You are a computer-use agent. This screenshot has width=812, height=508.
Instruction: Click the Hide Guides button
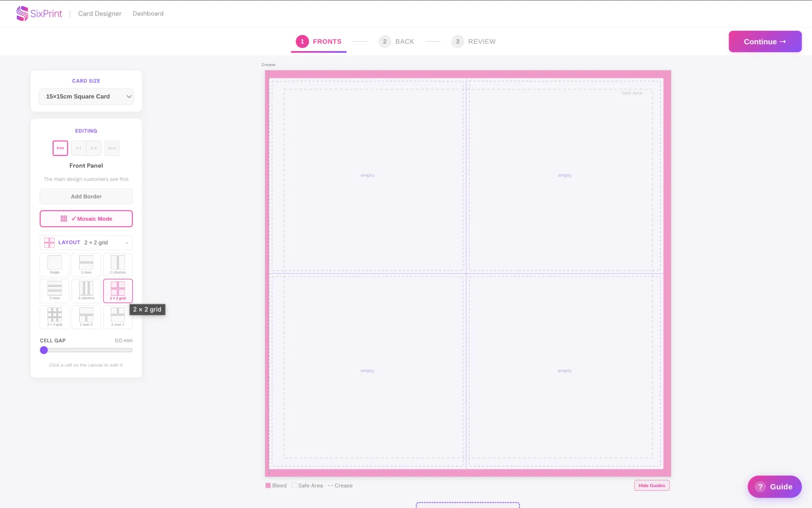coord(652,486)
